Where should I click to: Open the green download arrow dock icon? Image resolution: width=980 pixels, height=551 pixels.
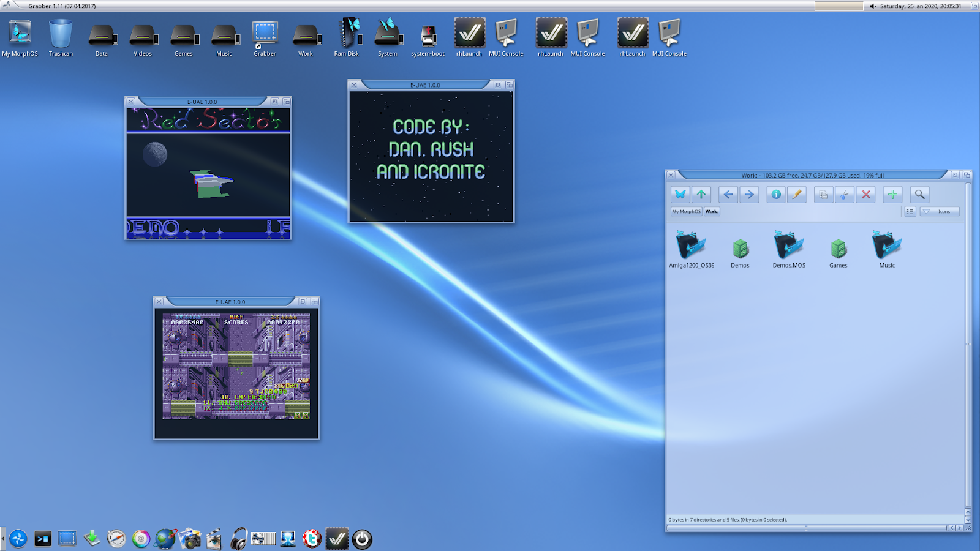[x=92, y=539]
